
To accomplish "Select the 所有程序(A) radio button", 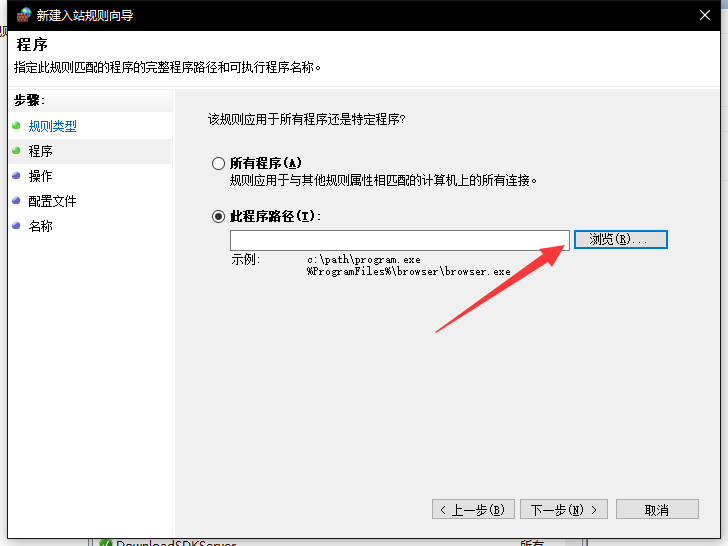I will [x=218, y=164].
